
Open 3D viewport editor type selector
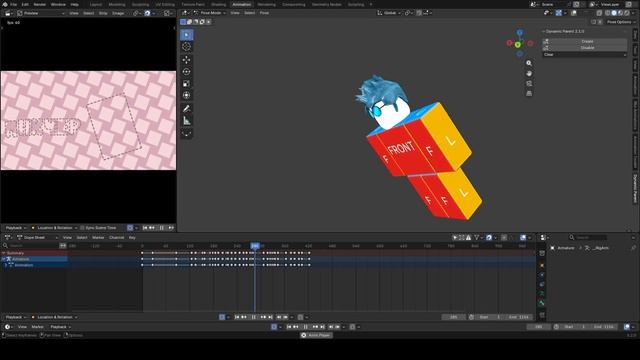[x=186, y=13]
